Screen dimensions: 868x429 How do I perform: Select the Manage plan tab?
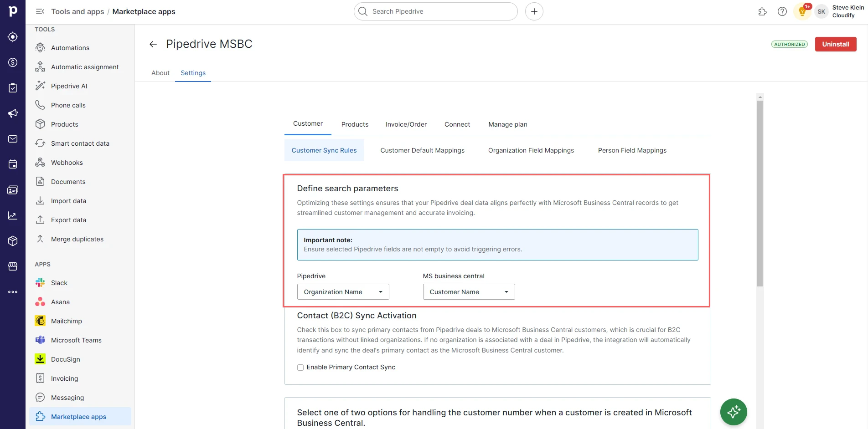(508, 124)
